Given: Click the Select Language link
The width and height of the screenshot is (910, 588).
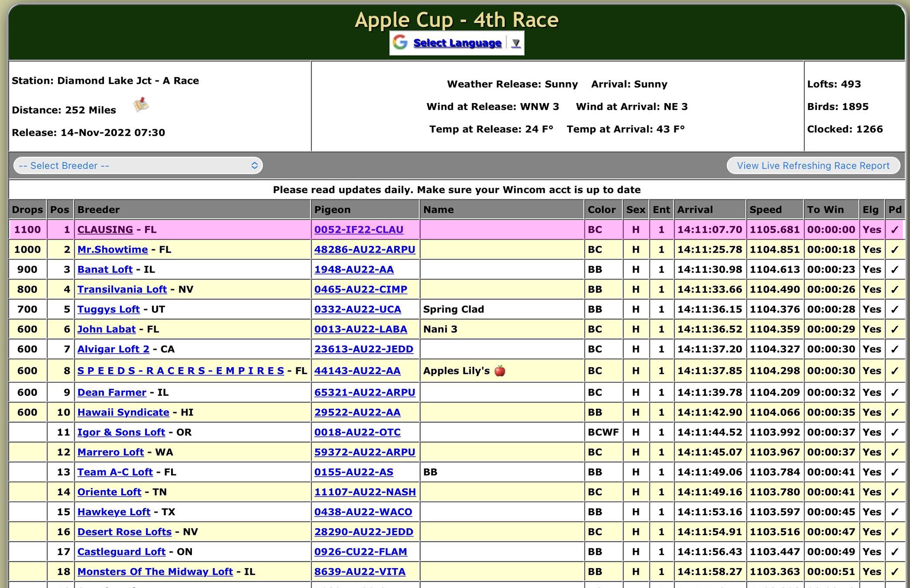Looking at the screenshot, I should [x=457, y=43].
